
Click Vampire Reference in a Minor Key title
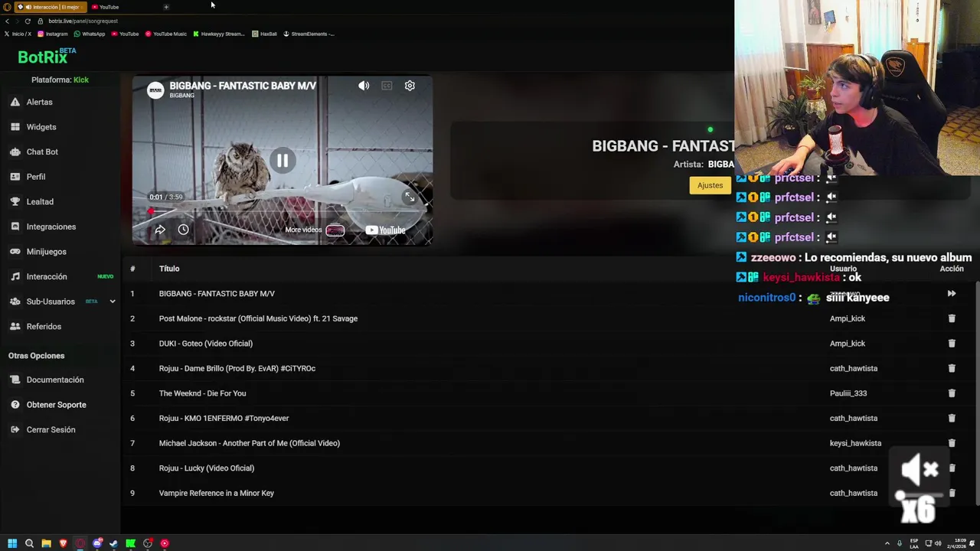pyautogui.click(x=217, y=493)
